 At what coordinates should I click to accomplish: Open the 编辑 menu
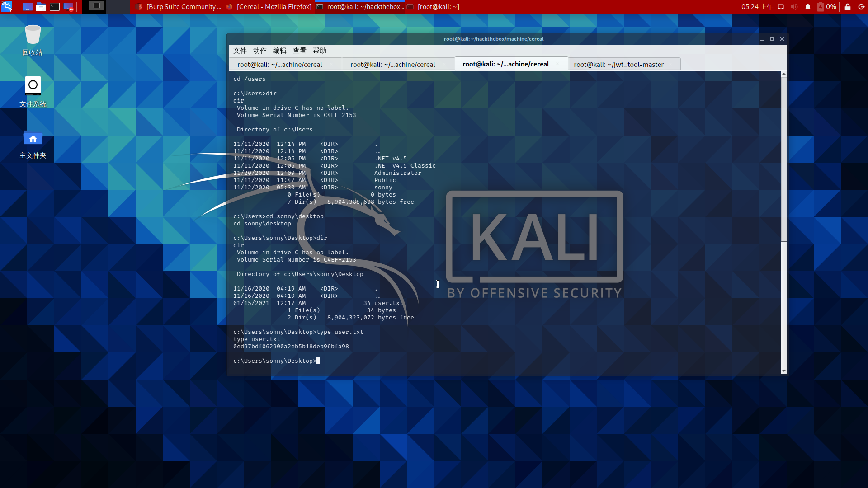(x=279, y=51)
